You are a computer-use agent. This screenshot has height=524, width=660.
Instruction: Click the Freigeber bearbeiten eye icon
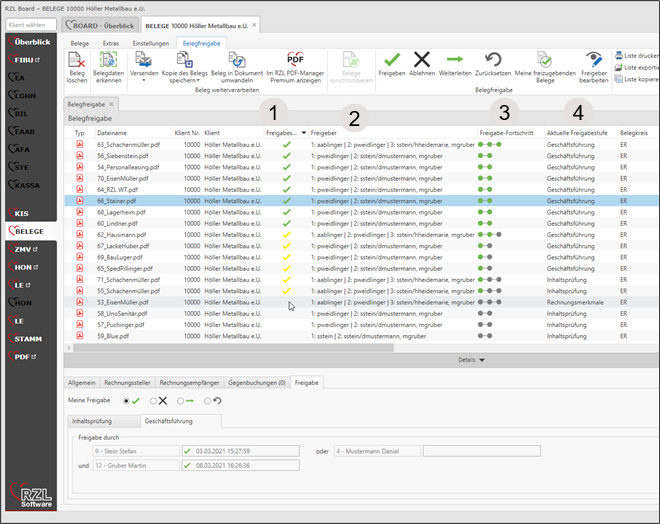594,61
